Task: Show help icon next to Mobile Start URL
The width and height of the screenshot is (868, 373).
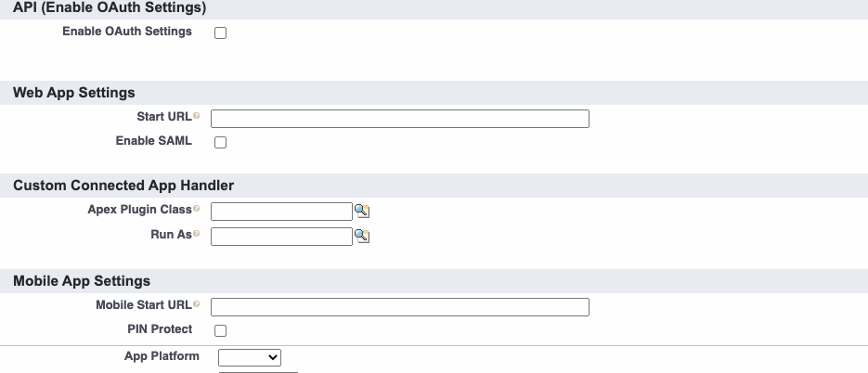Action: click(196, 304)
